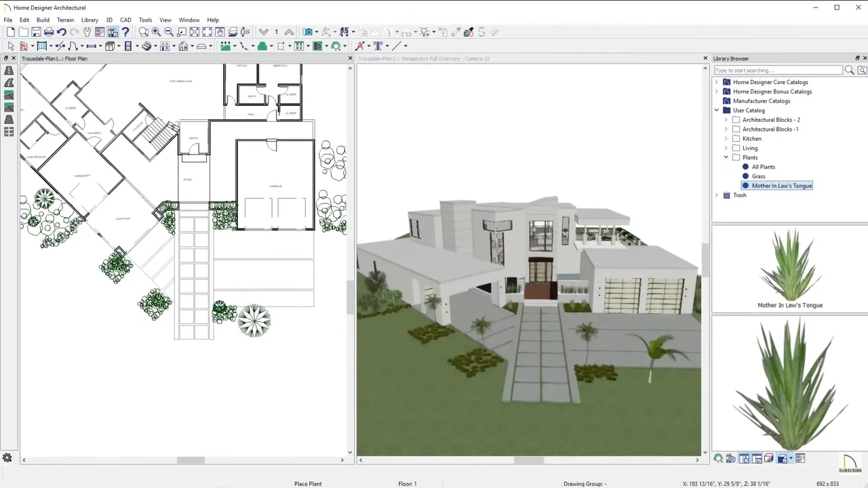Click the Select Objects arrow tool
This screenshot has width=868, height=488.
point(11,46)
